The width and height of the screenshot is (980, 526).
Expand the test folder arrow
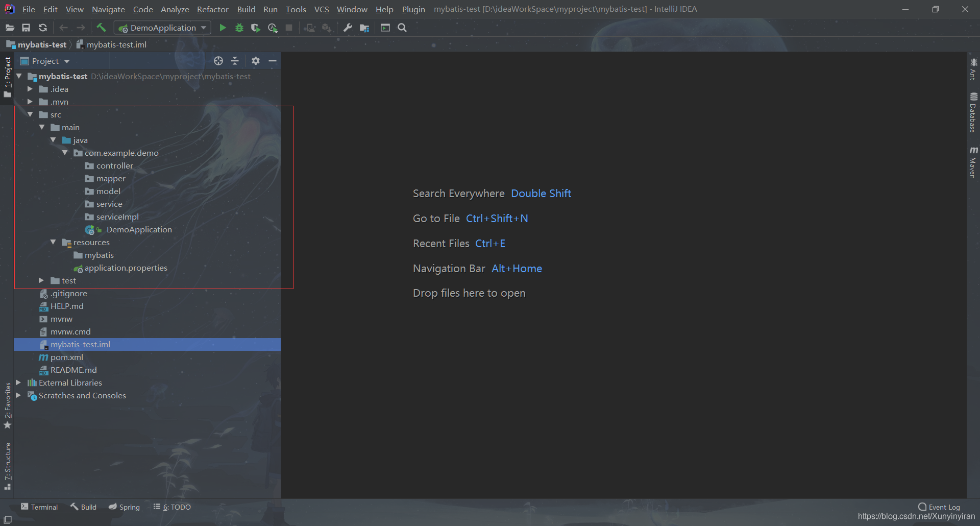point(41,280)
